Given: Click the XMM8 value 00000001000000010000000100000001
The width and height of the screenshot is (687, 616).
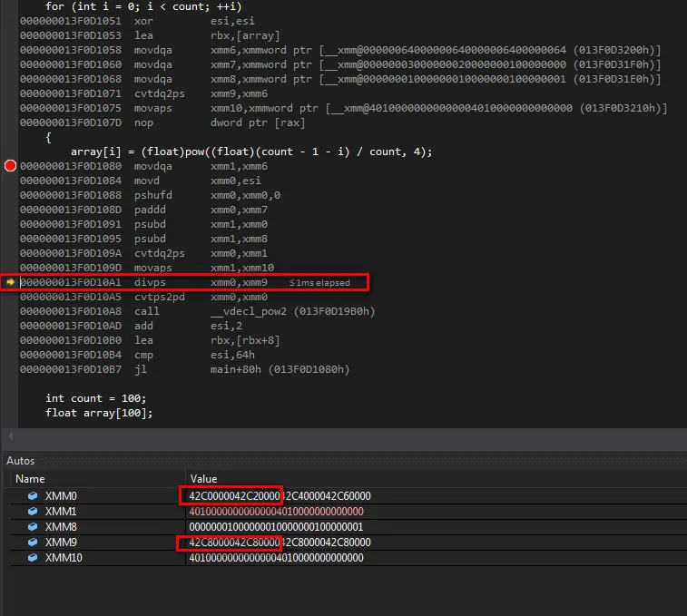Looking at the screenshot, I should pos(277,526).
